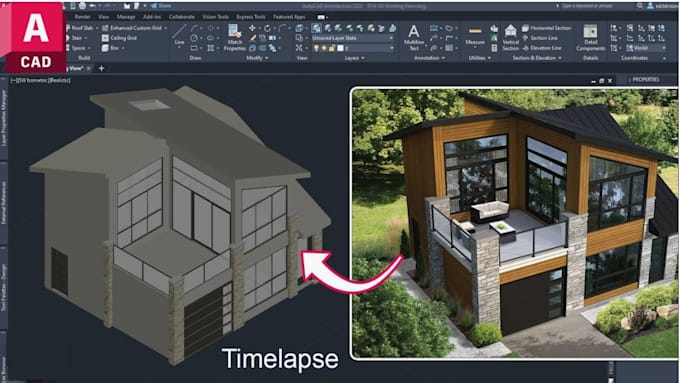
Task: Click the Horizontal Section icon
Action: coord(525,28)
